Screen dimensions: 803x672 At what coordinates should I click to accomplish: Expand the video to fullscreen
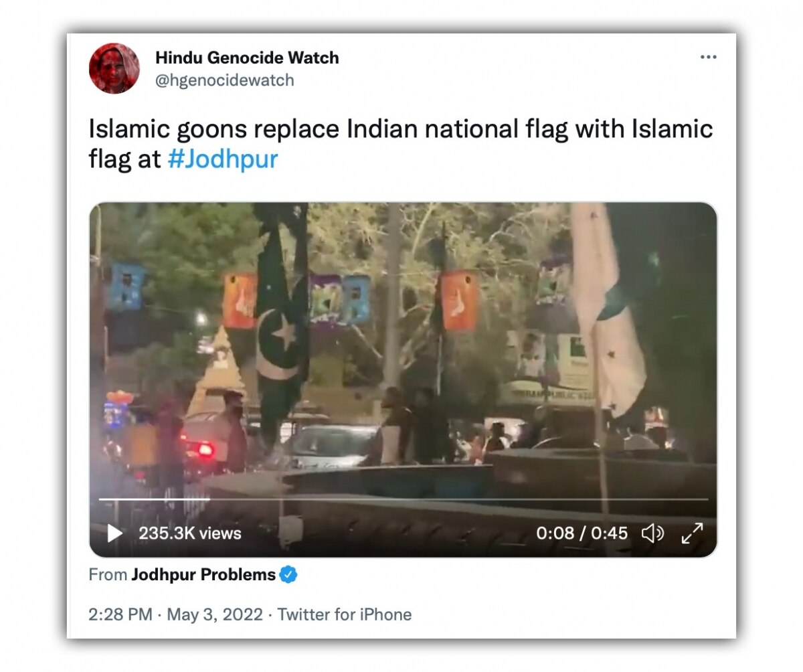point(692,533)
